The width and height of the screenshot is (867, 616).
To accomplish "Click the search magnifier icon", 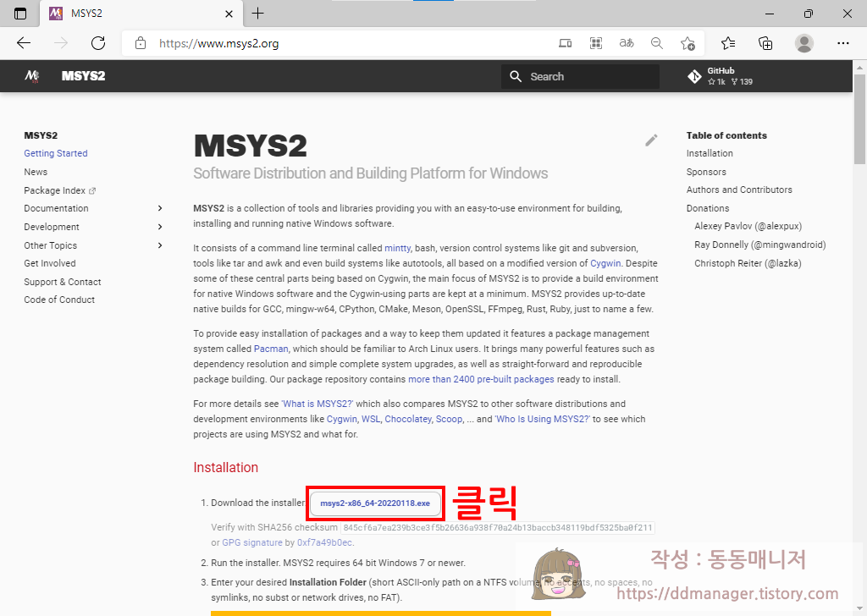I will 516,76.
